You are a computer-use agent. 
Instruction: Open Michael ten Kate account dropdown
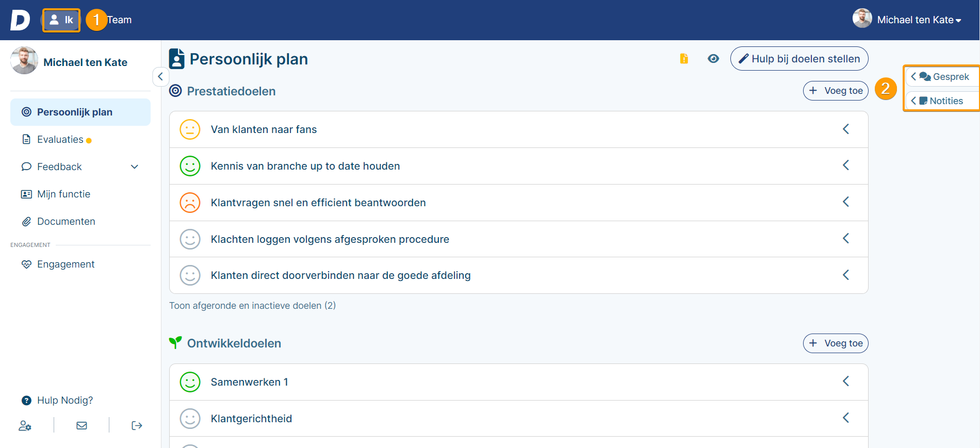tap(919, 20)
